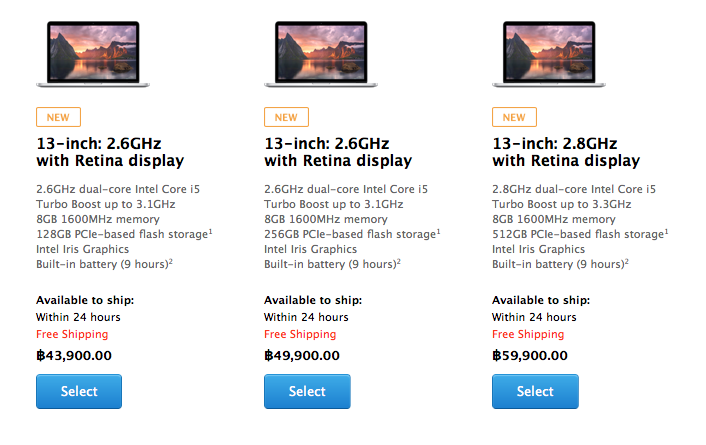The width and height of the screenshot is (706, 445).
Task: Click the 128GB model laptop image
Action: (x=78, y=50)
